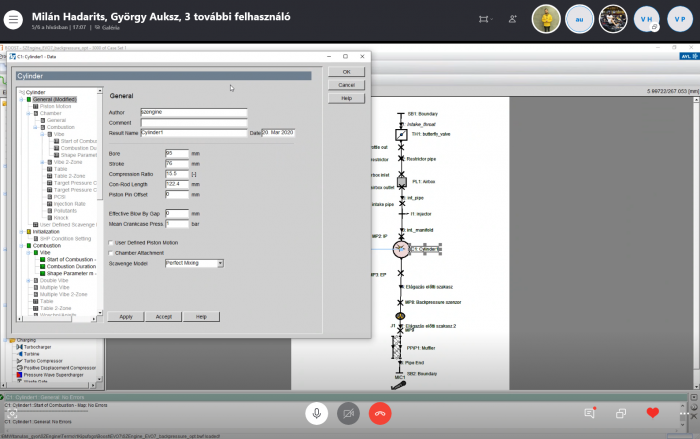The image size is (700, 439).
Task: Open the meeting chat panel
Action: pyautogui.click(x=589, y=412)
